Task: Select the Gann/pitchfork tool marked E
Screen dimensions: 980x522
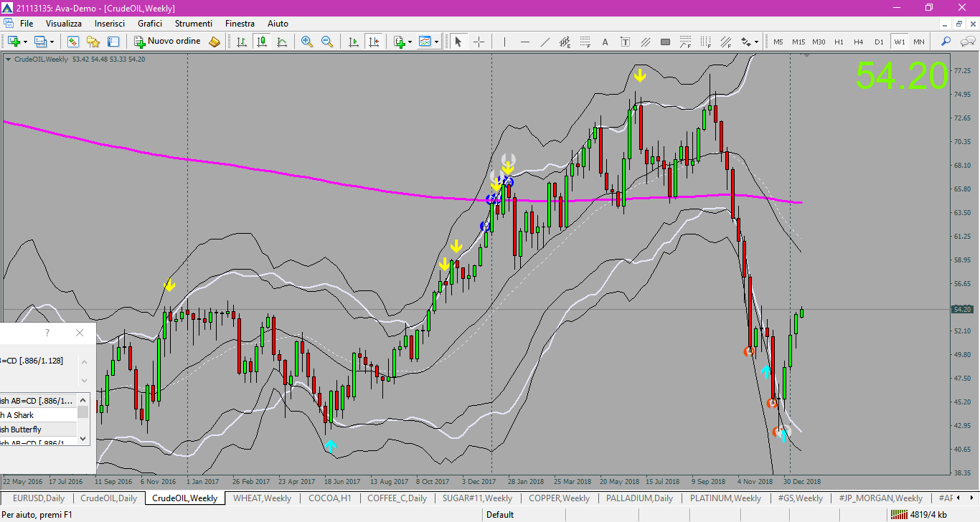Action: [565, 42]
